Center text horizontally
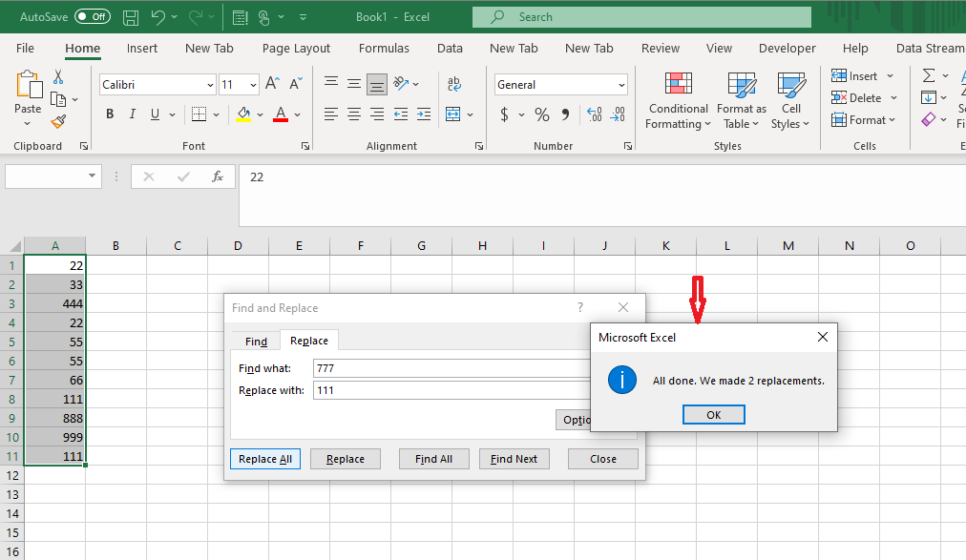 (x=353, y=114)
